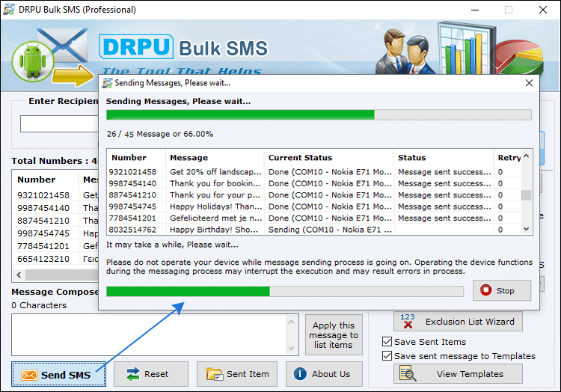Click the Reset arrows icon
This screenshot has width=561, height=392.
pyautogui.click(x=133, y=374)
